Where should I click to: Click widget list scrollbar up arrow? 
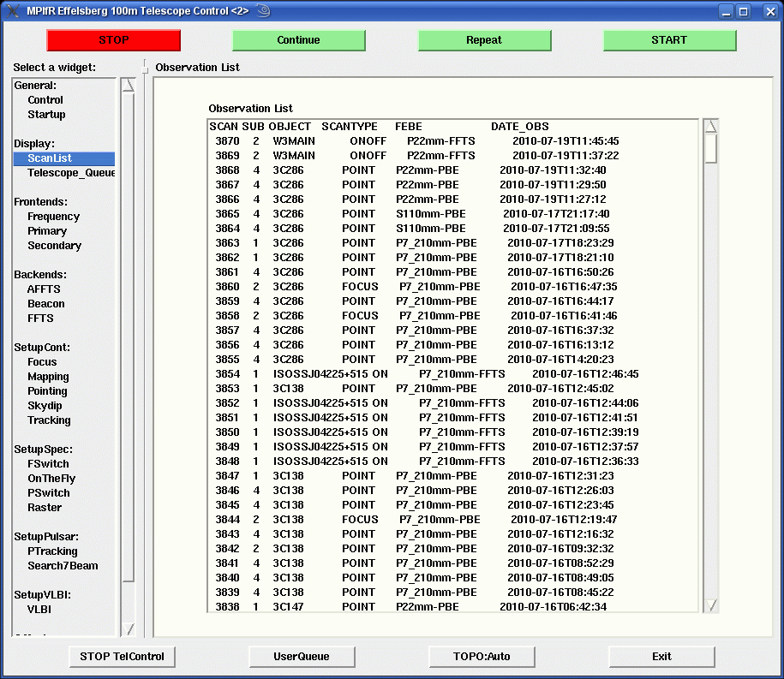tap(129, 86)
